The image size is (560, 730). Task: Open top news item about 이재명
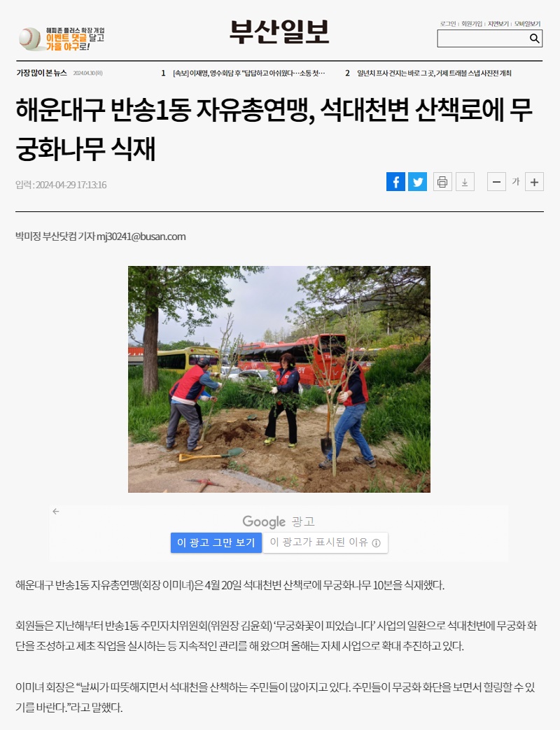pyautogui.click(x=248, y=73)
